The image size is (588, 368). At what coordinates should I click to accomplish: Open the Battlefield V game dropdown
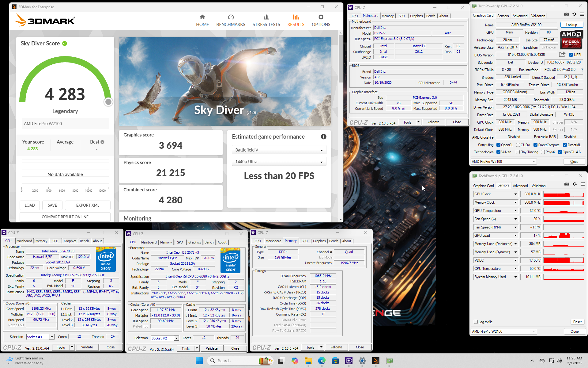279,150
